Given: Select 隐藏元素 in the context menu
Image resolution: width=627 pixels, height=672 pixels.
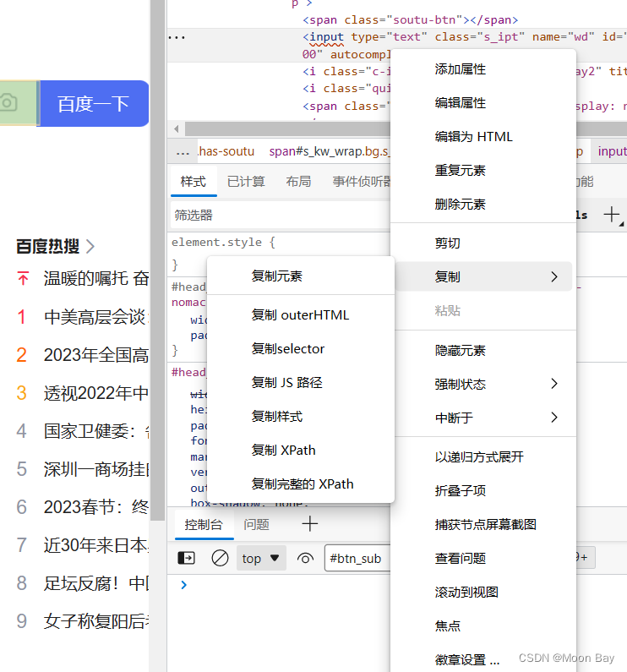Looking at the screenshot, I should pyautogui.click(x=483, y=351).
